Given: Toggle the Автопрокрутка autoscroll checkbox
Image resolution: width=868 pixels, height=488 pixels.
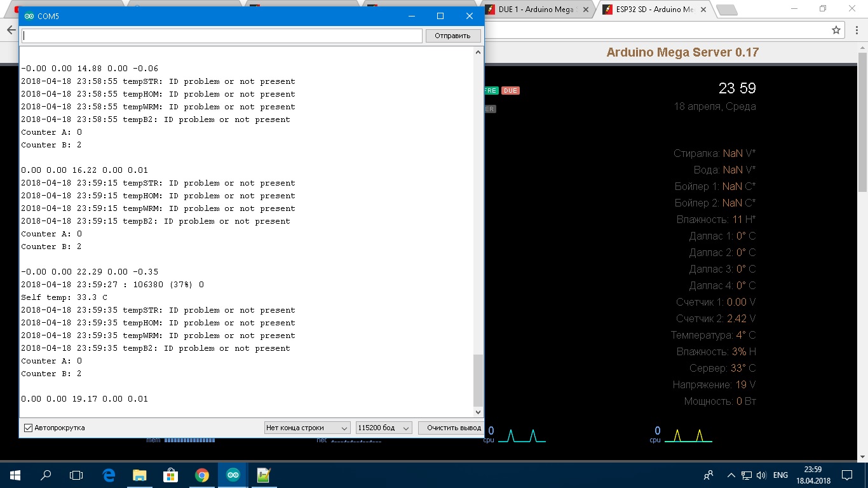Looking at the screenshot, I should tap(28, 428).
